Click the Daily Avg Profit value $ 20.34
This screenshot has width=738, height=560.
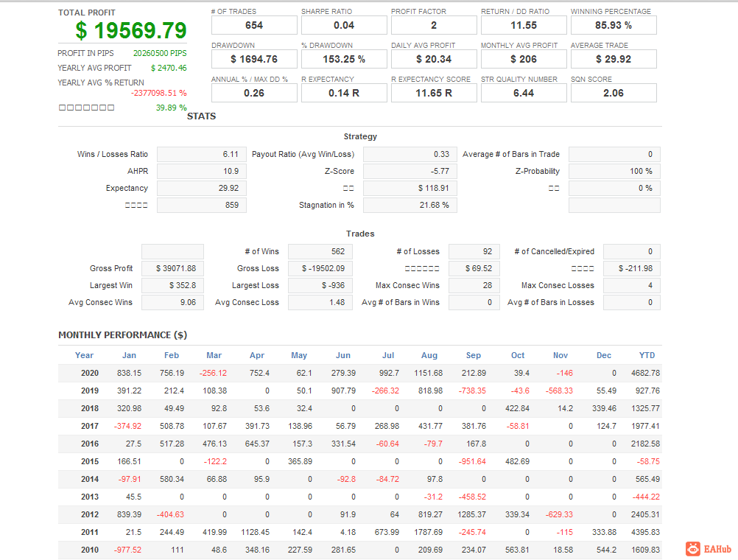434,60
